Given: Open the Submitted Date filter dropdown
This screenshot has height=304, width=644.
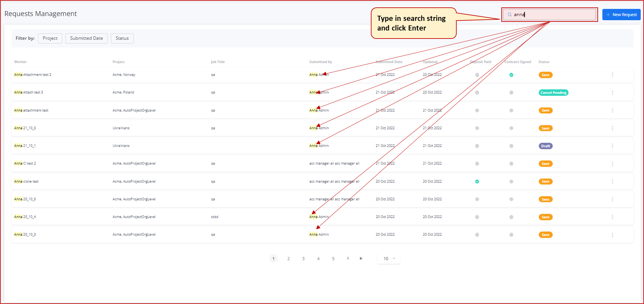Looking at the screenshot, I should (86, 38).
